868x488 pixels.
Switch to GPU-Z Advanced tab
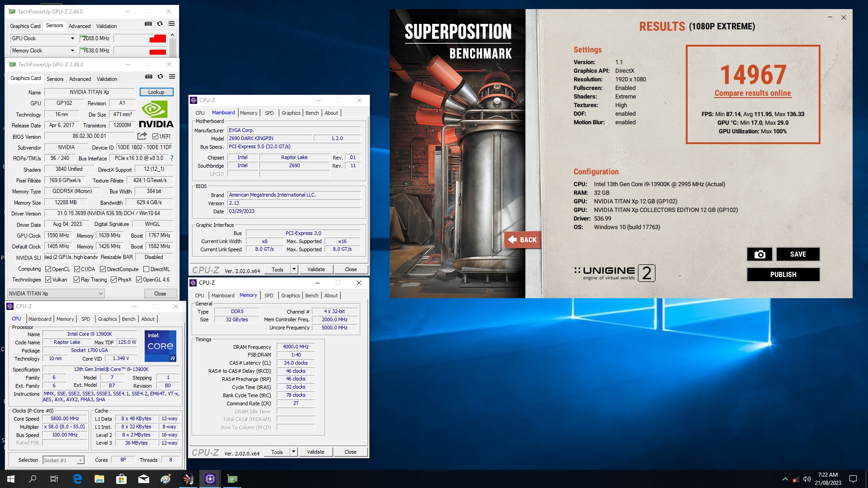tap(80, 79)
